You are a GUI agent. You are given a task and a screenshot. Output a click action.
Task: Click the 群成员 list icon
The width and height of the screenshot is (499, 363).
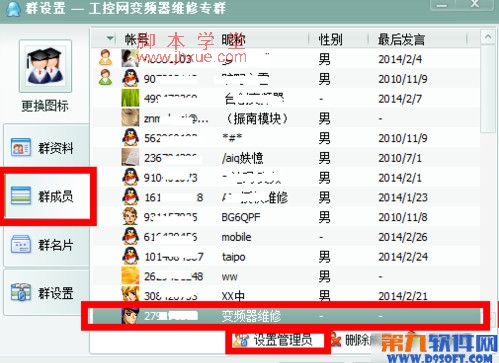[21, 196]
